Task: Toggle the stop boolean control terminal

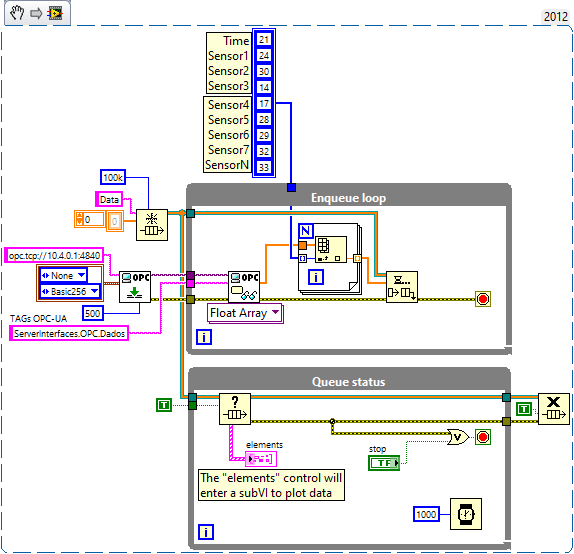Action: (x=384, y=463)
